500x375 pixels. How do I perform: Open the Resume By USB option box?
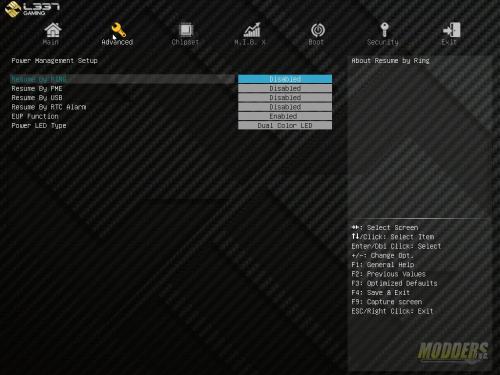click(x=285, y=98)
